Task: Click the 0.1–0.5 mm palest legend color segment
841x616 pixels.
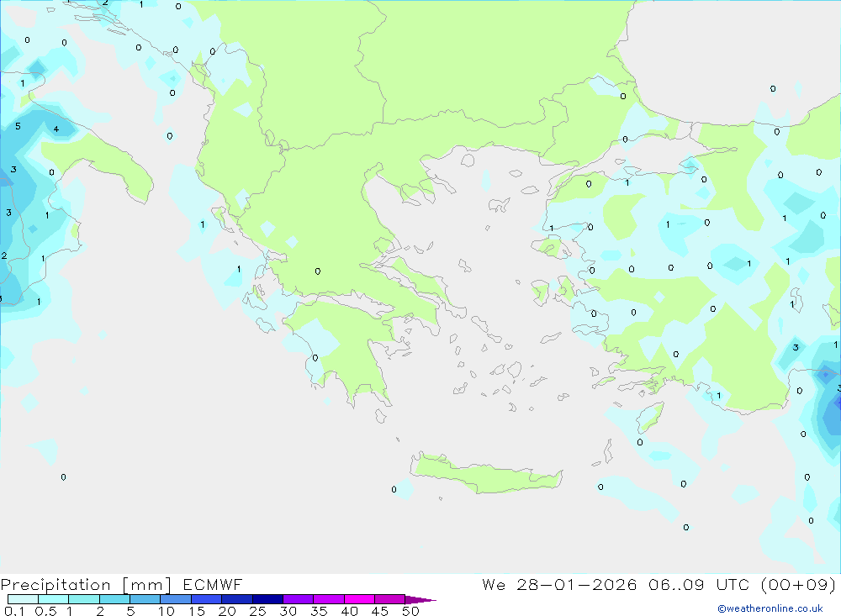Action: [x=23, y=599]
